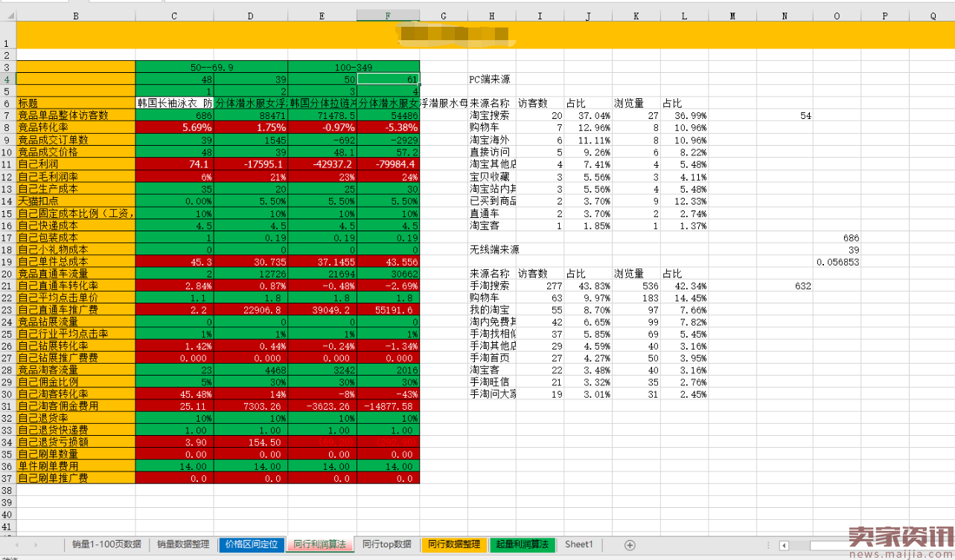The width and height of the screenshot is (955, 560).
Task: Select the cell showing -79984.4
Action: (x=388, y=164)
